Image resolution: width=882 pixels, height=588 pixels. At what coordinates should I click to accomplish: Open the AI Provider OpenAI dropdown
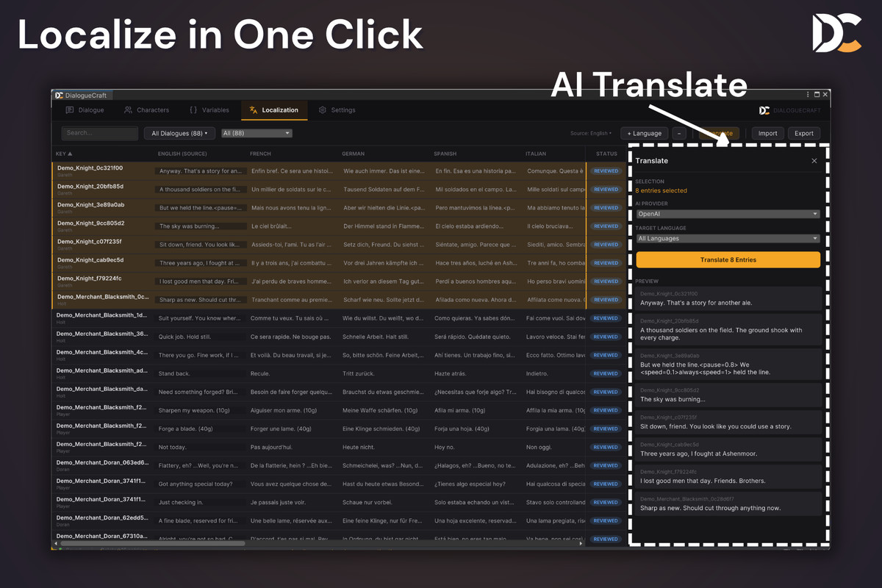point(728,214)
